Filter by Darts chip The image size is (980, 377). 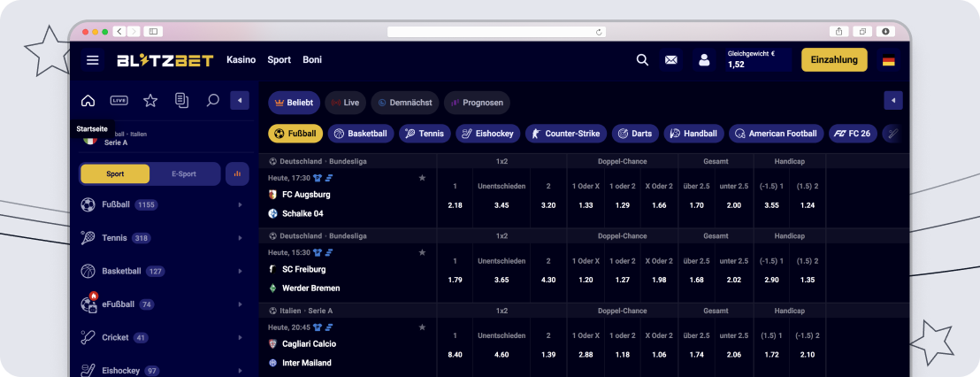(x=635, y=133)
